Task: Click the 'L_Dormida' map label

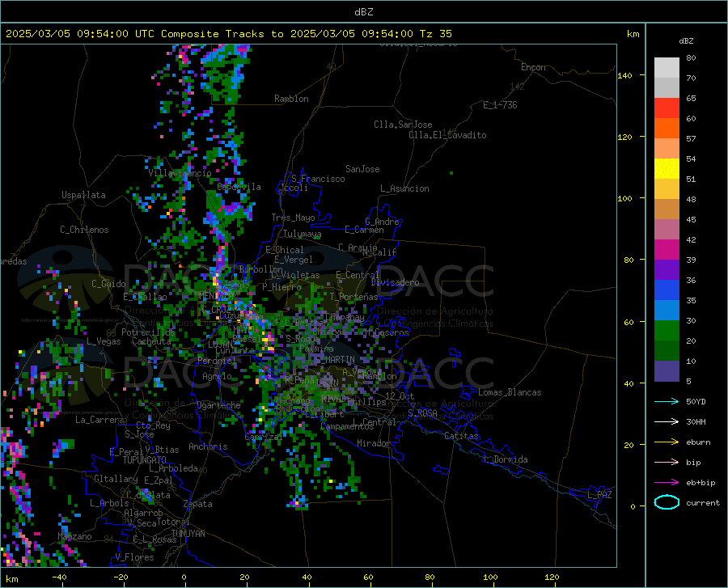Action: pos(505,459)
